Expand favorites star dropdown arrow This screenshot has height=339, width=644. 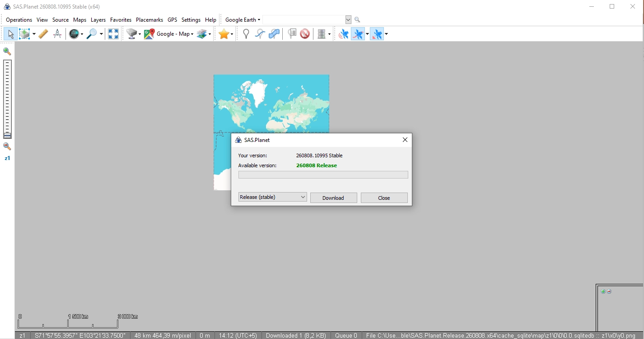click(x=232, y=34)
